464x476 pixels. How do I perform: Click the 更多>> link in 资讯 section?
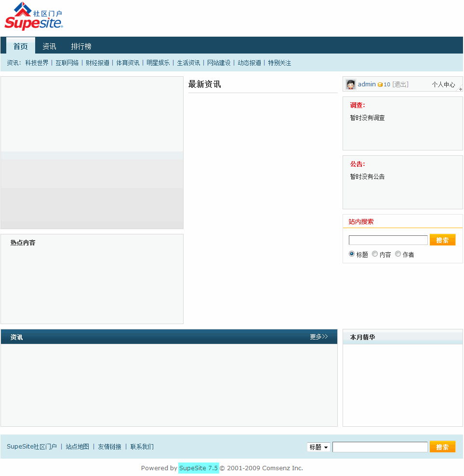318,337
